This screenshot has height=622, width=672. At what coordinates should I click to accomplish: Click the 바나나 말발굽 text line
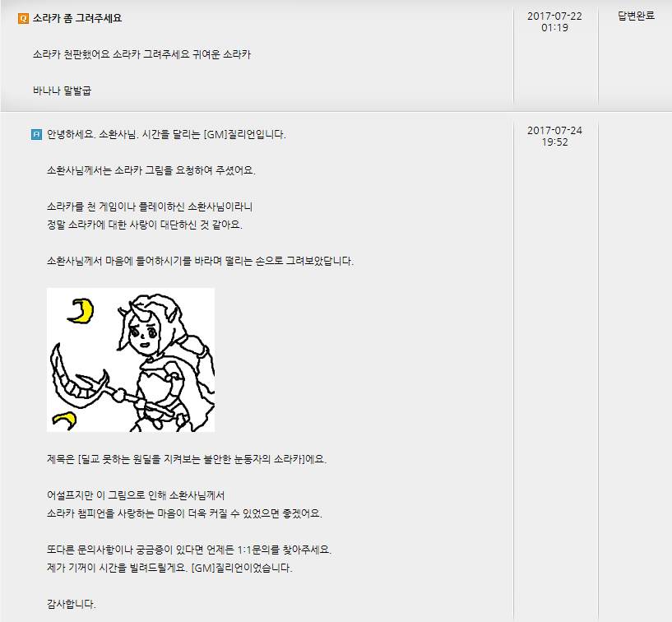(63, 91)
